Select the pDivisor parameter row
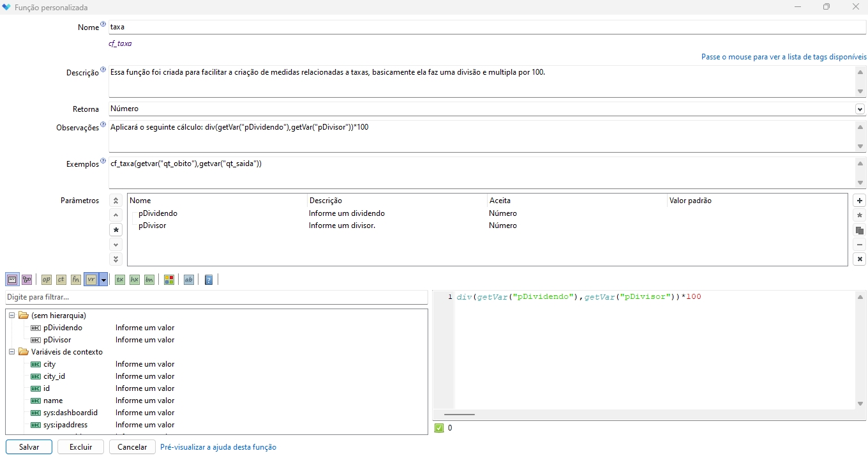Screen dimensions: 868x458 152,225
